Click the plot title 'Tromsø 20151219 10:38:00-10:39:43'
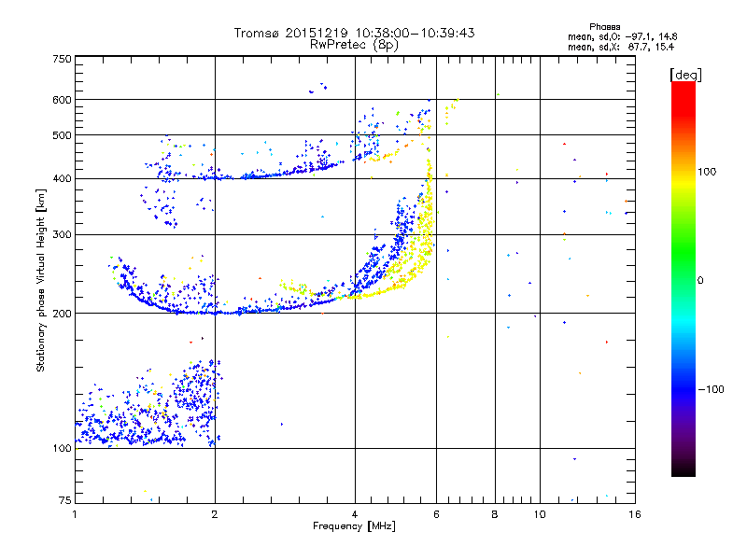 click(354, 33)
